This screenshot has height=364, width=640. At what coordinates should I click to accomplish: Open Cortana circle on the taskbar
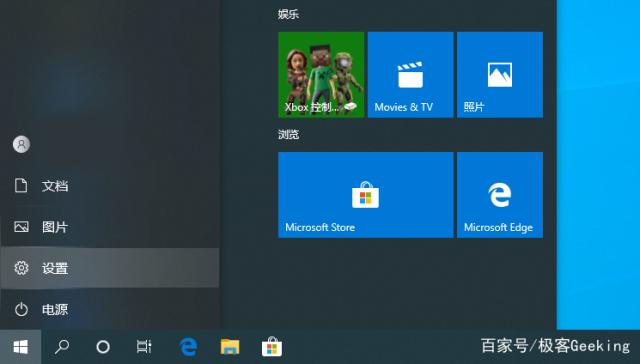(103, 347)
